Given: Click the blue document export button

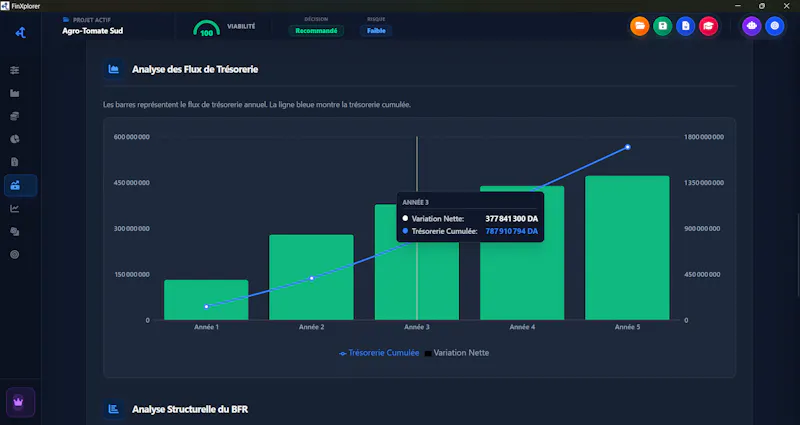Looking at the screenshot, I should click(685, 26).
